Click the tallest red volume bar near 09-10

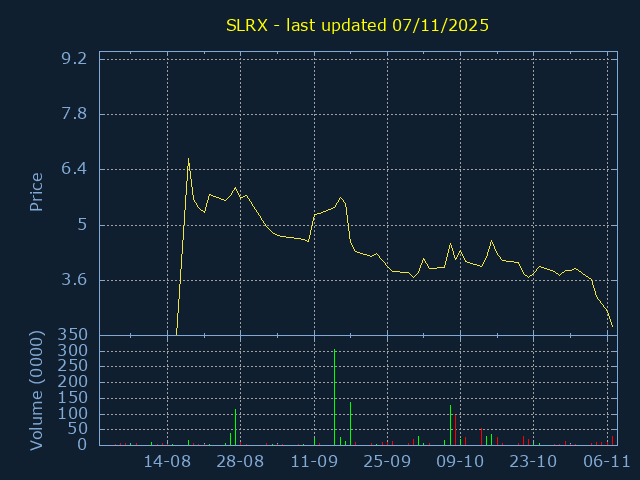pyautogui.click(x=456, y=430)
